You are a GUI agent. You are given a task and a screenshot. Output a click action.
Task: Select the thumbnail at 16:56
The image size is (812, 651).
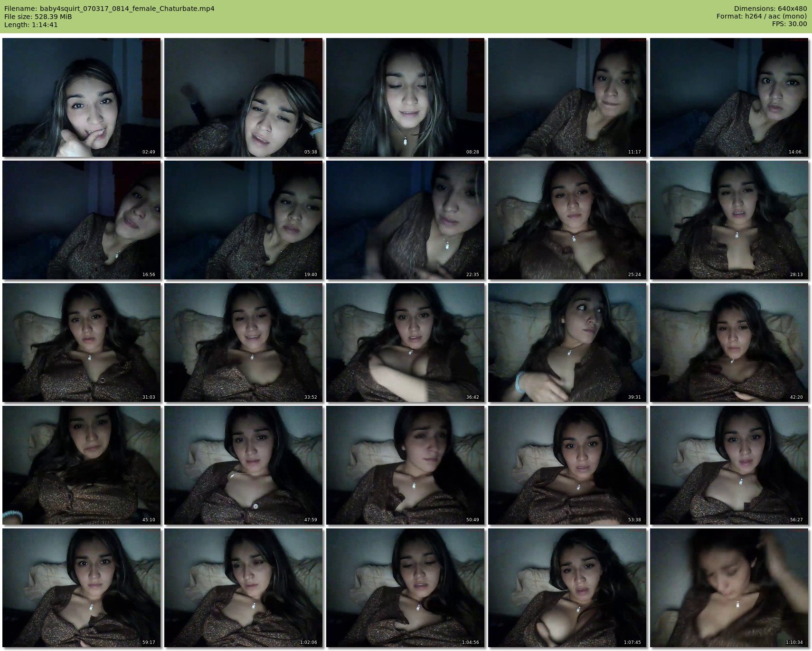tap(82, 220)
